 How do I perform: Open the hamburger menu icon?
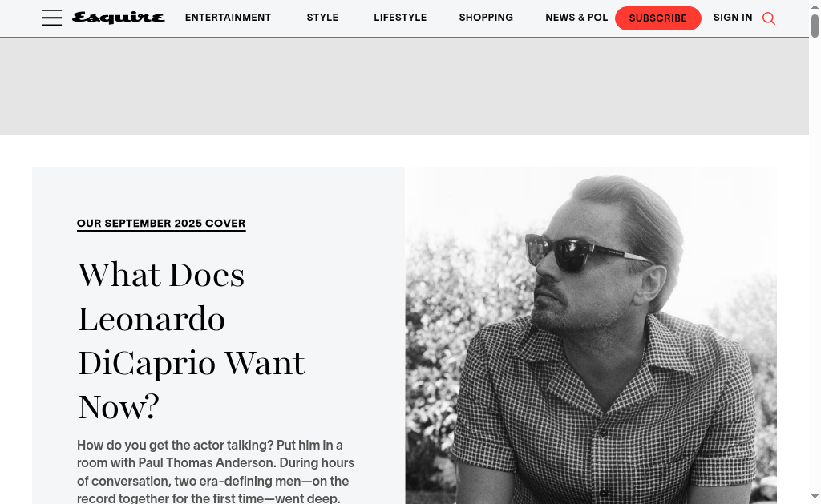(52, 18)
